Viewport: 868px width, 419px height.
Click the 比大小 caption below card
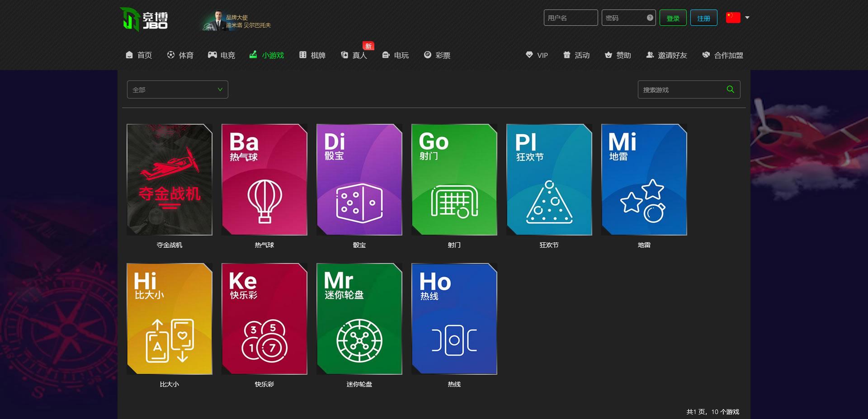pyautogui.click(x=170, y=384)
